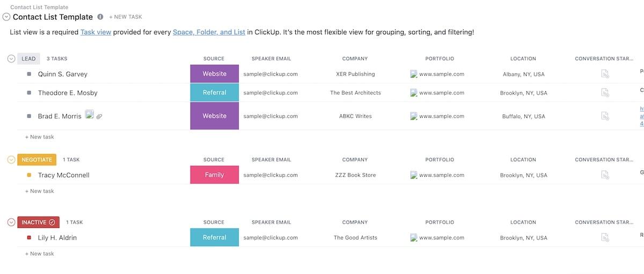The image size is (644, 274).
Task: Click the info icon next to Contact List Template
Action: tap(100, 17)
